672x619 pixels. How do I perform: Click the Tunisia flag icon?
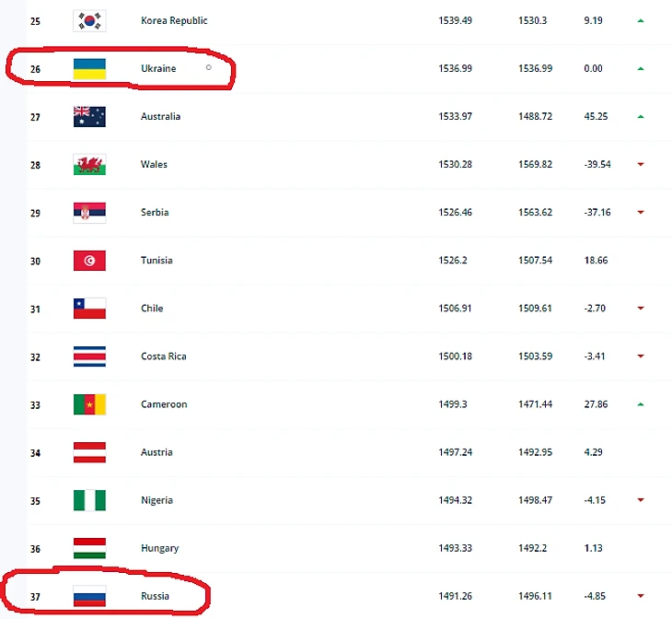click(x=89, y=261)
